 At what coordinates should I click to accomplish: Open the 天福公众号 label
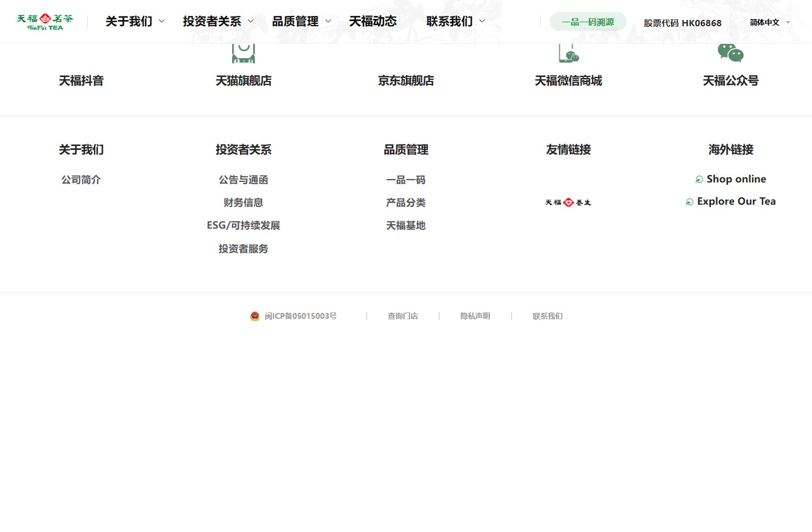coord(730,80)
